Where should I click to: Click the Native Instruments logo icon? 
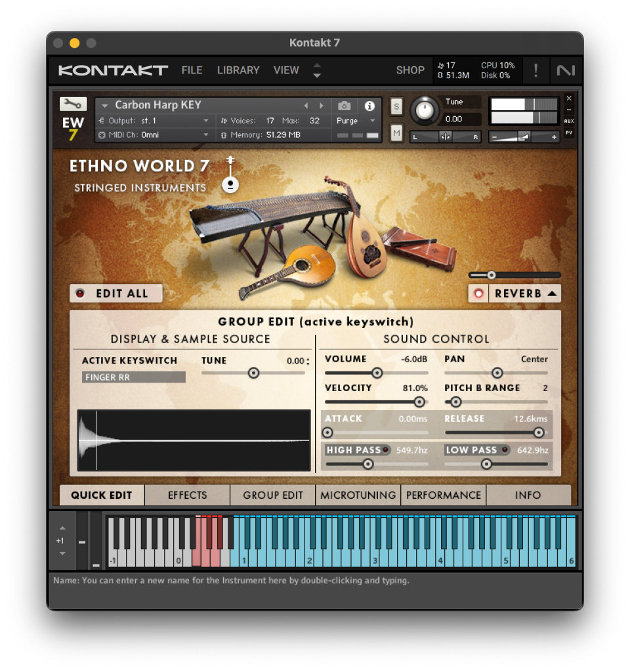(x=565, y=70)
